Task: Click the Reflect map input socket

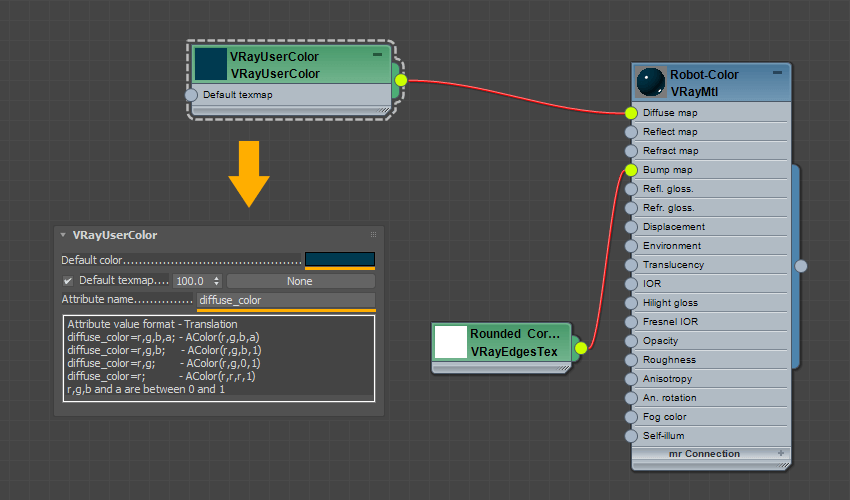Action: click(631, 132)
